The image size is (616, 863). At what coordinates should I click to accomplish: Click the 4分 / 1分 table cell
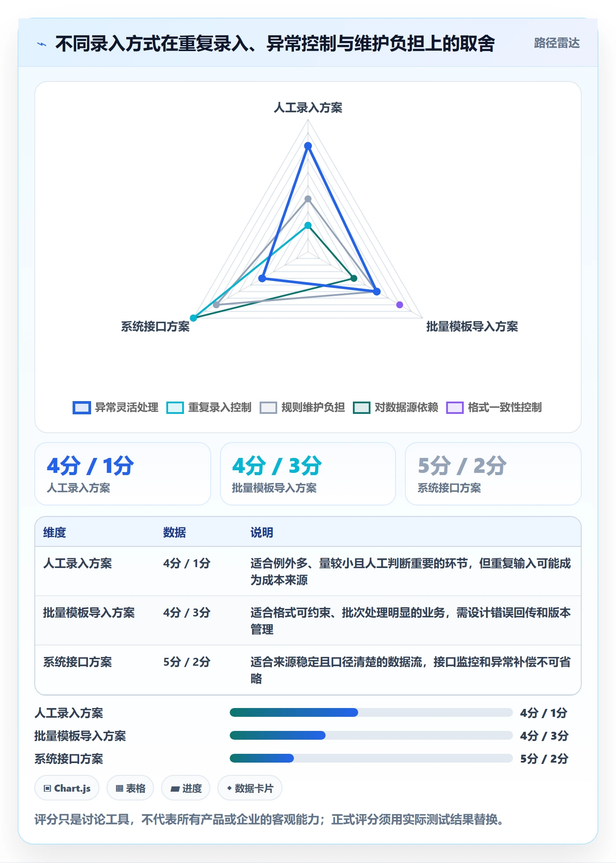(187, 564)
